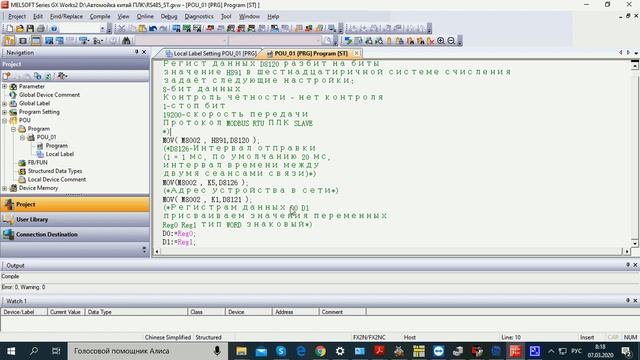Open Windows Start menu
The image size is (640, 360).
11,351
